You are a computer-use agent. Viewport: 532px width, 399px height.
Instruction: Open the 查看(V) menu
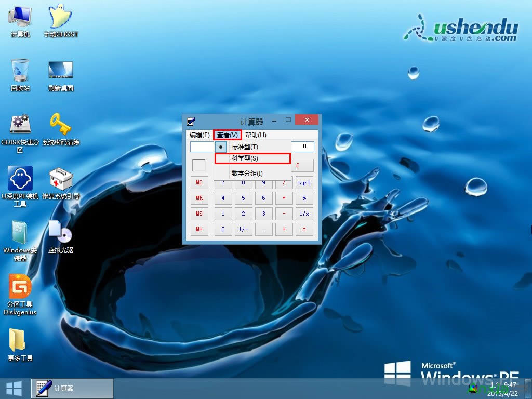(x=228, y=135)
